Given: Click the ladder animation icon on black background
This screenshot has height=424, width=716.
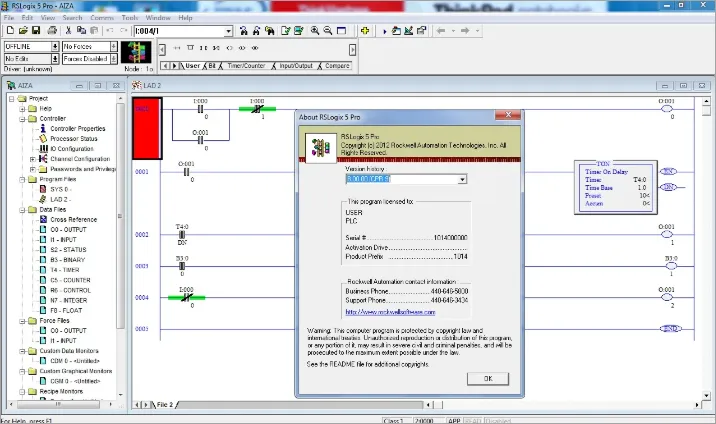Looking at the screenshot, I should (136, 52).
